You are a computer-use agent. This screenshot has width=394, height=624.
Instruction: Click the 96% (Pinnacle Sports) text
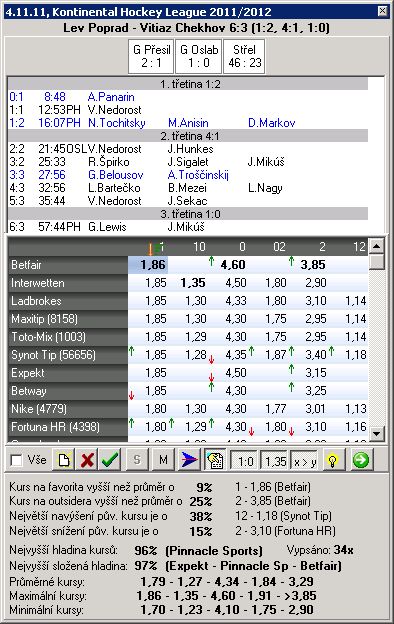[x=198, y=551]
